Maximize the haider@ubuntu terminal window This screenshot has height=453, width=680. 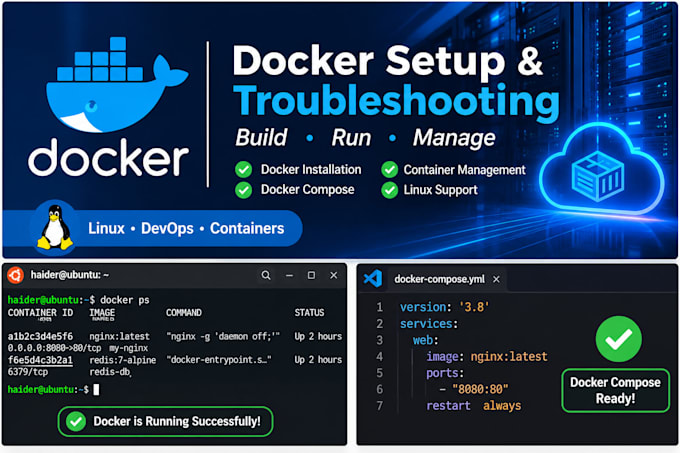coord(311,275)
